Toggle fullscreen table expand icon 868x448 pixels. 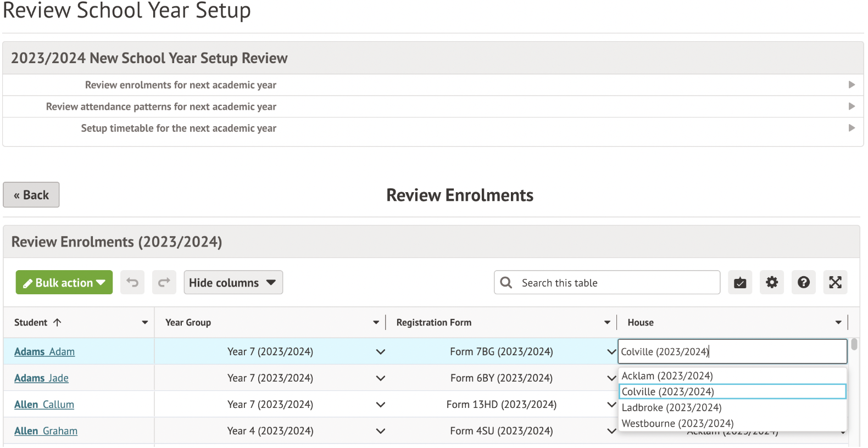tap(836, 282)
